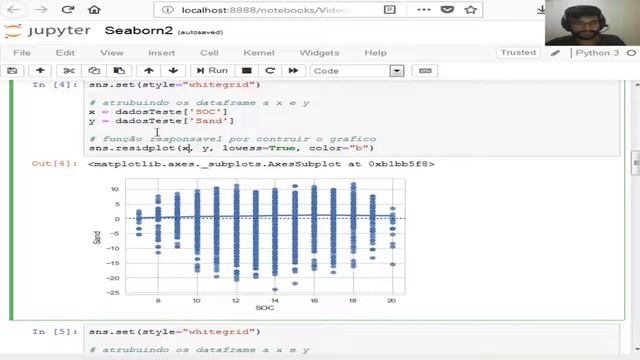Open the File menu
The width and height of the screenshot is (640, 360).
tap(22, 53)
